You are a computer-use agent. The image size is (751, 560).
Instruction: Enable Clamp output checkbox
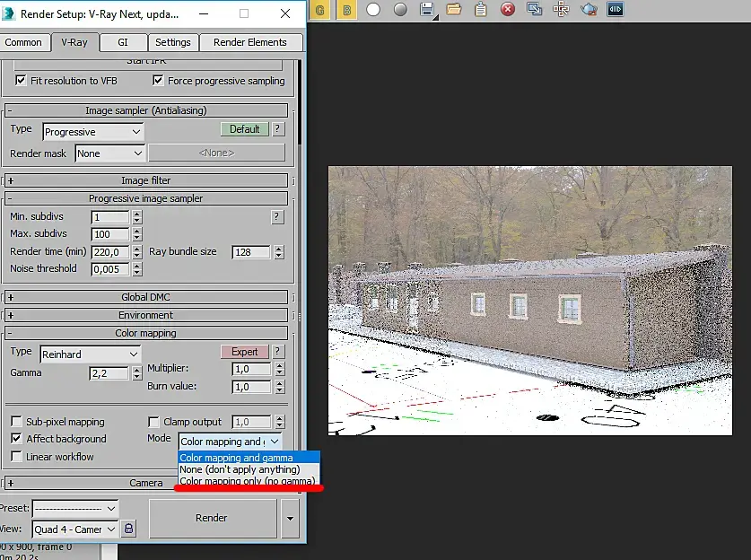pyautogui.click(x=153, y=422)
